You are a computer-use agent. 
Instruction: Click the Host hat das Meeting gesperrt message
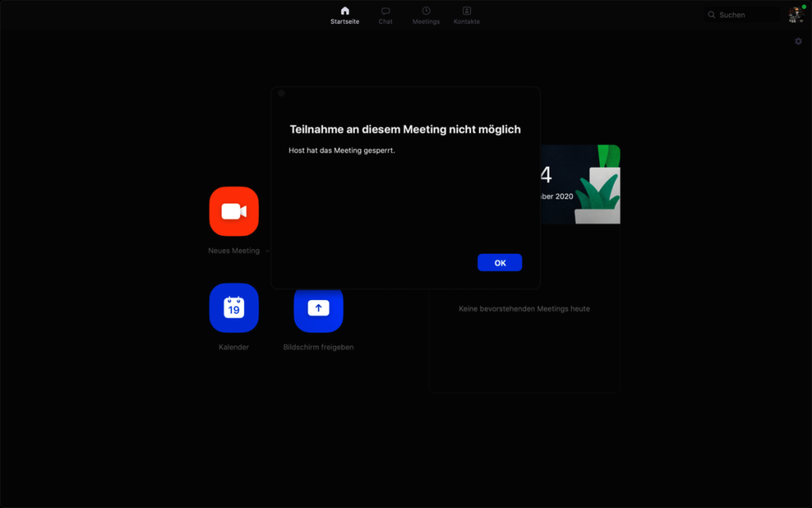(342, 150)
